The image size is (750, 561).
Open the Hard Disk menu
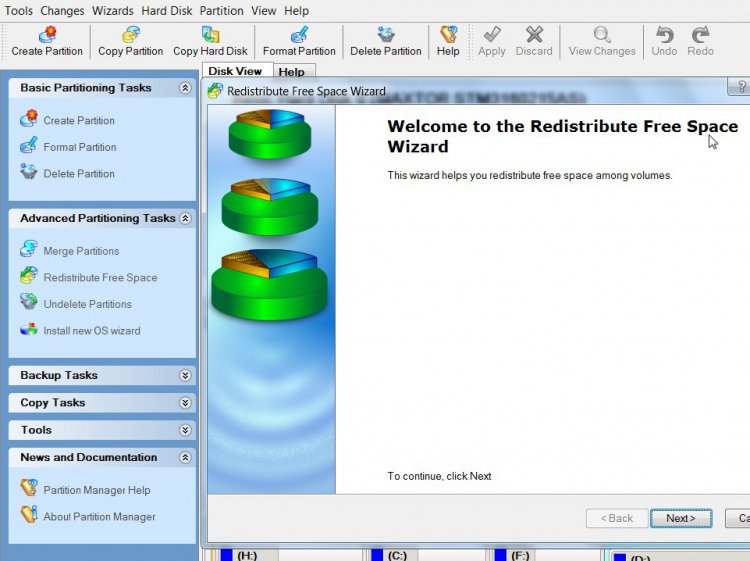click(x=167, y=11)
